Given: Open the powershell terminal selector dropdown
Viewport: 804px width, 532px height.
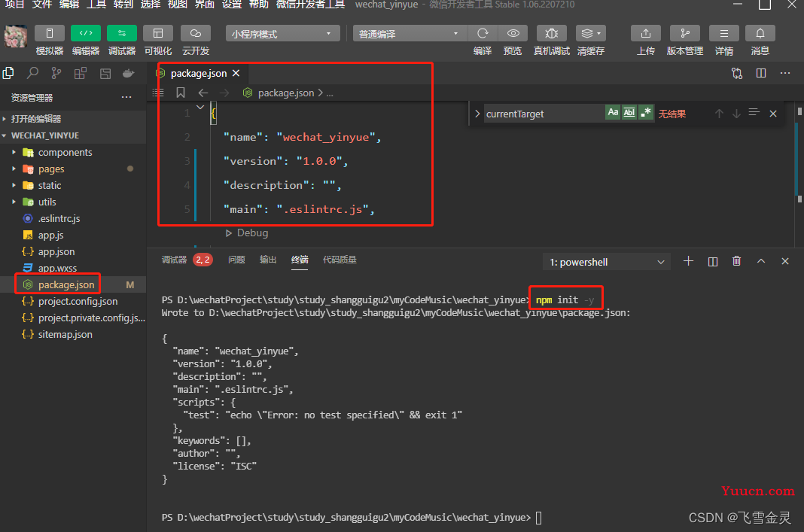Looking at the screenshot, I should [x=606, y=262].
